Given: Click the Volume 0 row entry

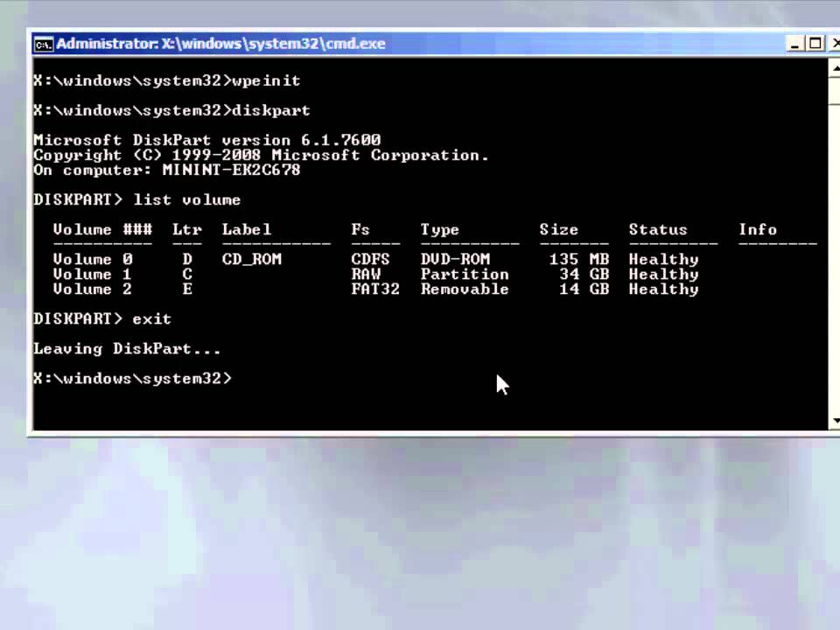Looking at the screenshot, I should pos(93,260).
